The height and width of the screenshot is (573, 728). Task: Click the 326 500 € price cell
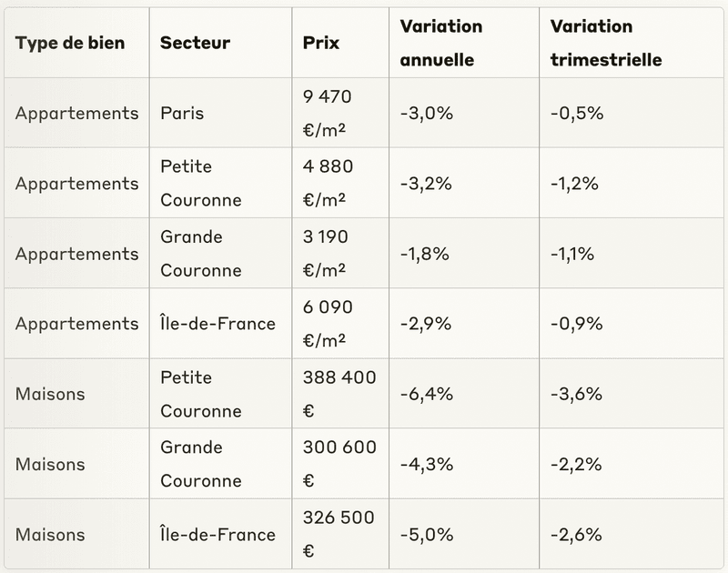(339, 534)
